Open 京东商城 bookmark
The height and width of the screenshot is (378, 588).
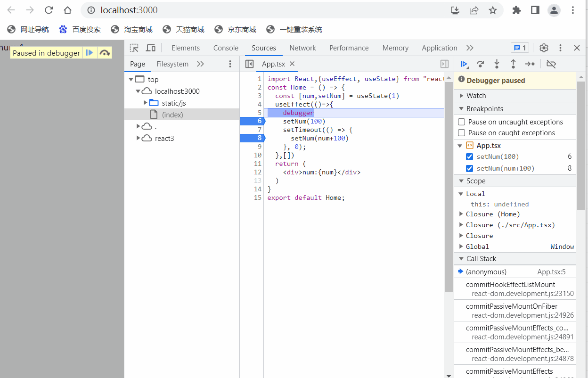pyautogui.click(x=236, y=29)
